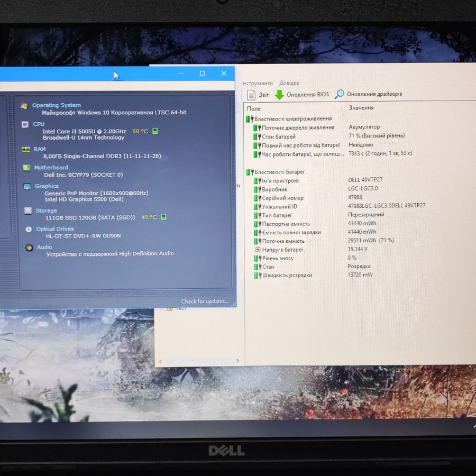Open the Довідка menu

[289, 83]
